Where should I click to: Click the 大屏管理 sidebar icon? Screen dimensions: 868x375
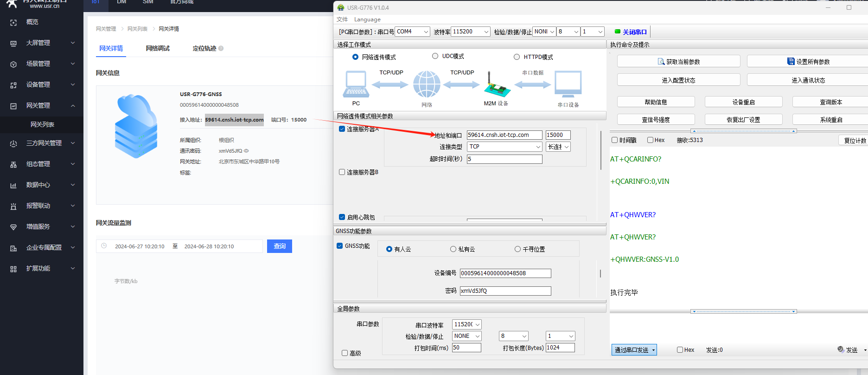point(13,43)
